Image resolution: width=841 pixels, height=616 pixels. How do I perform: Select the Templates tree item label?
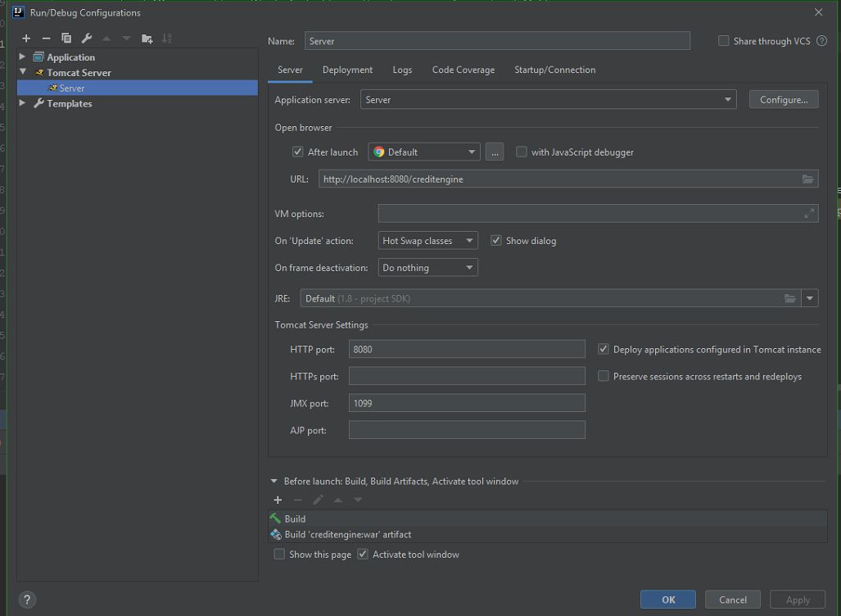[69, 103]
